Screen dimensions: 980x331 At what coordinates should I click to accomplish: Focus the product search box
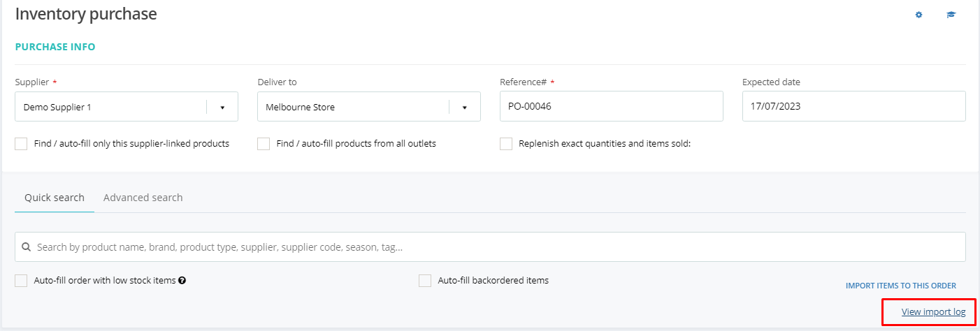(490, 247)
